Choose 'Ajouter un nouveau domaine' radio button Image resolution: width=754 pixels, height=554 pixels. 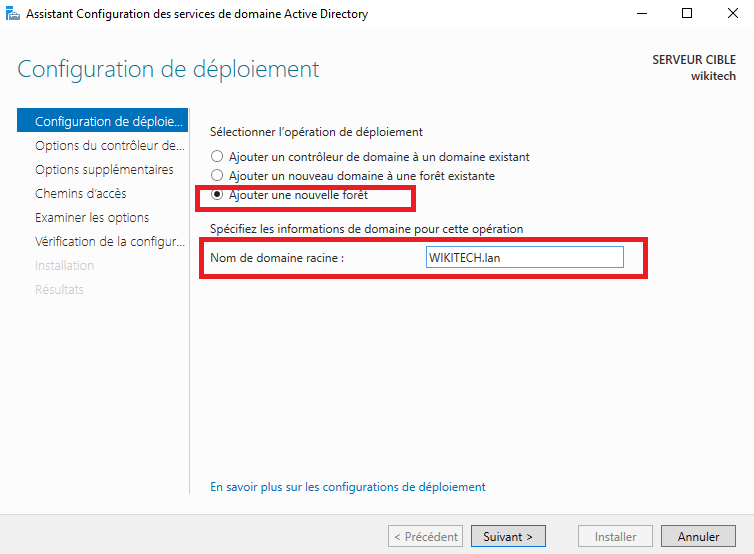click(x=216, y=176)
